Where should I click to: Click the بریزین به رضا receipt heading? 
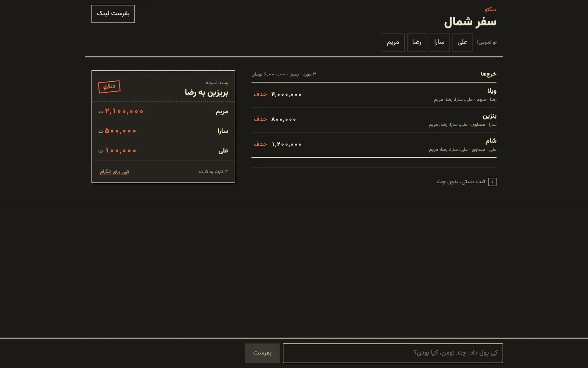click(x=206, y=92)
